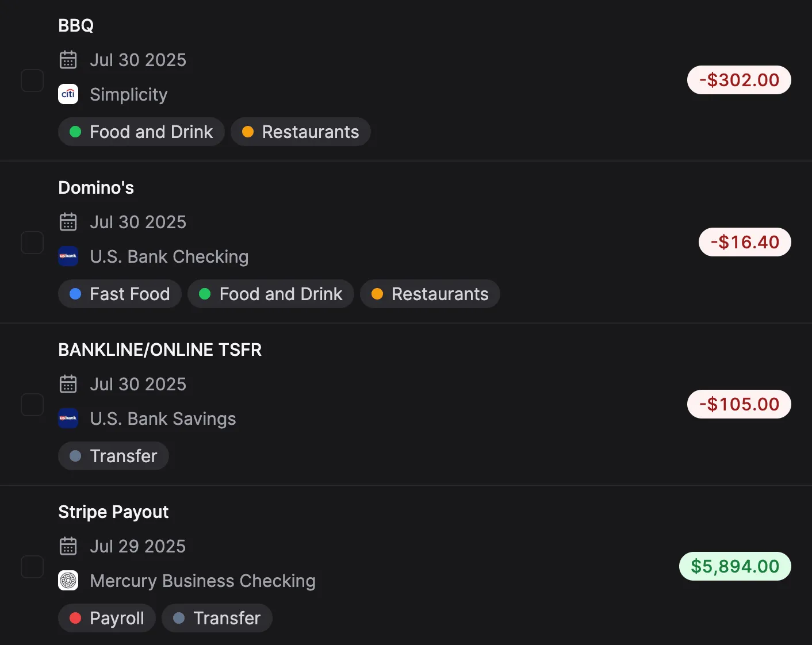
Task: Check the Stripe Payout transaction checkbox
Action: tap(32, 566)
